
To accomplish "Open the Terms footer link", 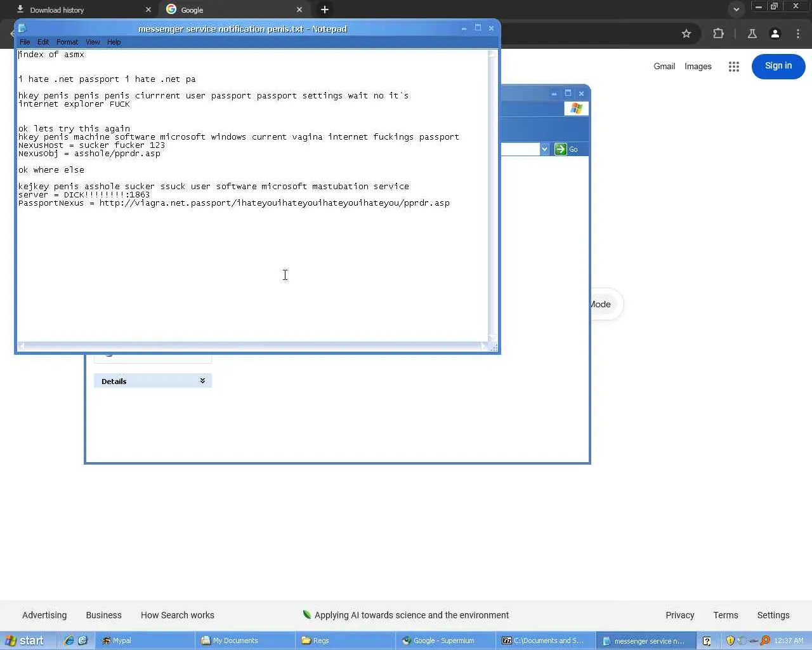I will pyautogui.click(x=726, y=615).
